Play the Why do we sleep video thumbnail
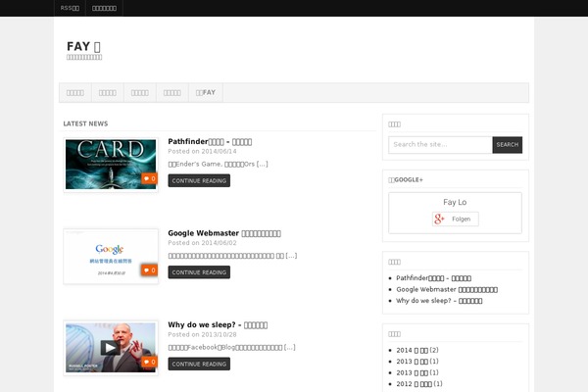Image resolution: width=588 pixels, height=392 pixels. coord(111,348)
